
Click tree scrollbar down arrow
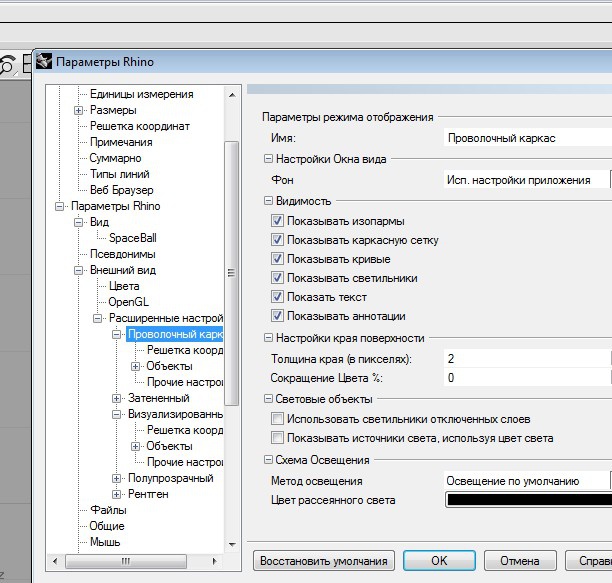click(232, 544)
